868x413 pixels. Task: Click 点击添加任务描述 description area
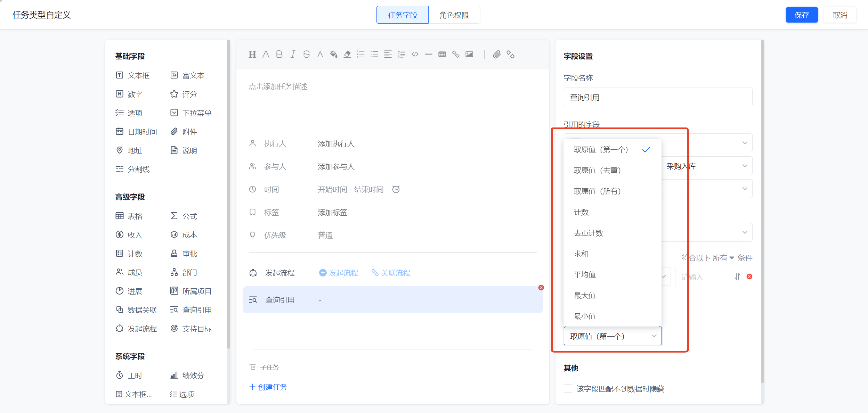278,86
